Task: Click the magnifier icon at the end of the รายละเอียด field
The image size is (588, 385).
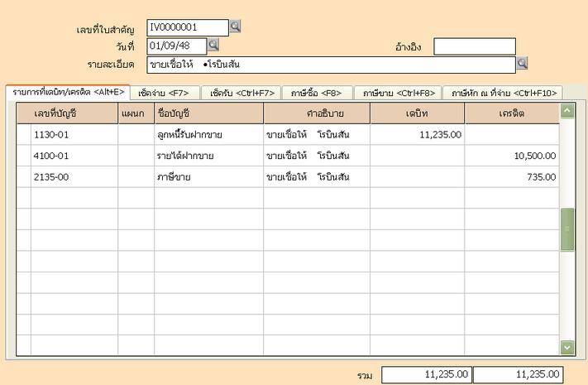Action: click(522, 63)
